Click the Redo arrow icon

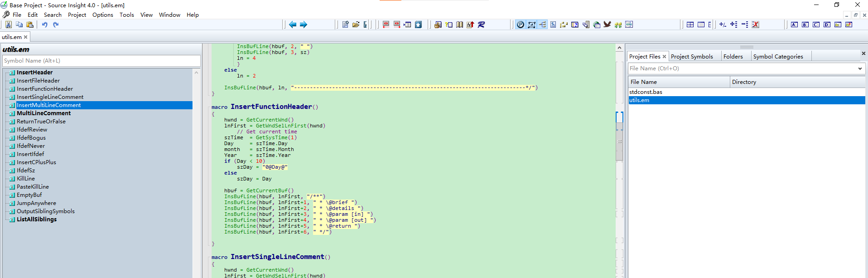(56, 24)
